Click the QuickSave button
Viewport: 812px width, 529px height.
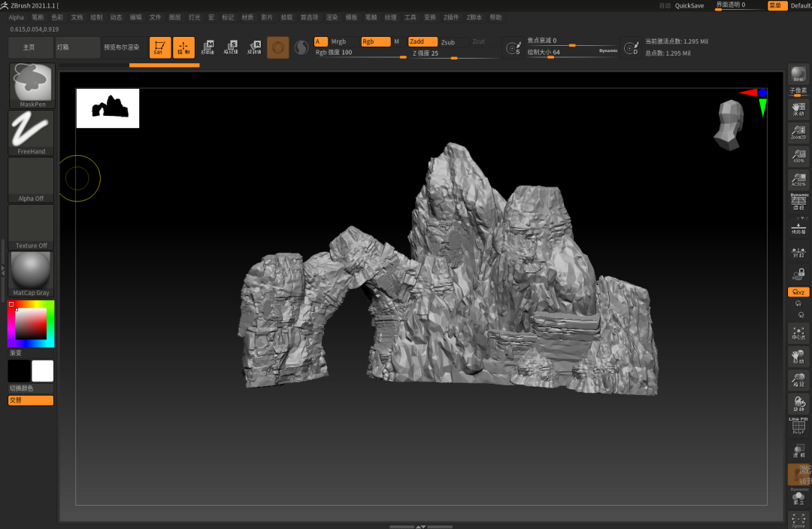(689, 5)
